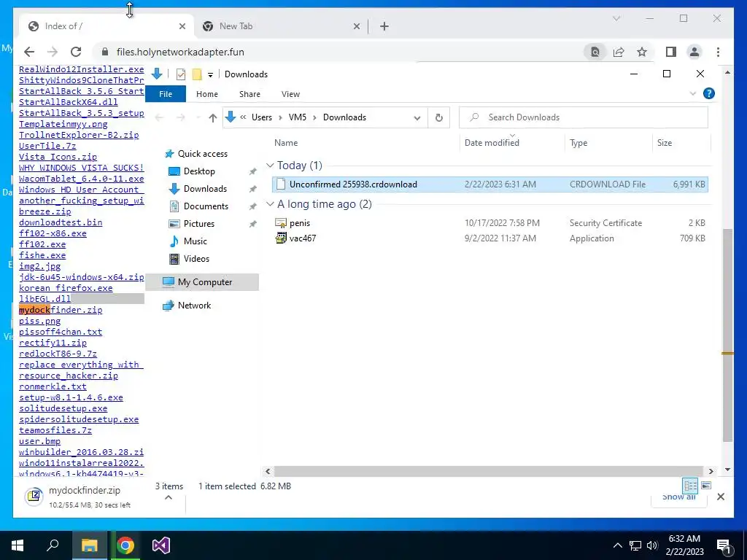Open Visual Studio from taskbar
Viewport: 747px width, 560px height.
[x=161, y=545]
